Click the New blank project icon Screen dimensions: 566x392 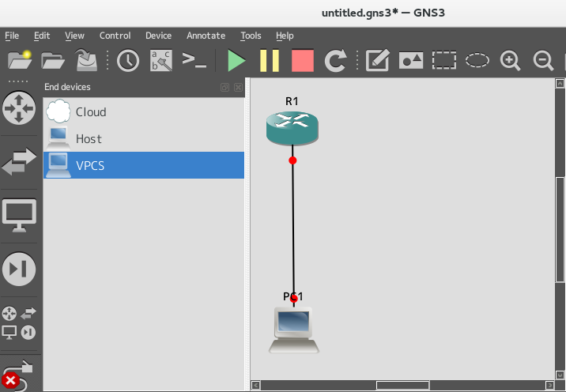(19, 60)
